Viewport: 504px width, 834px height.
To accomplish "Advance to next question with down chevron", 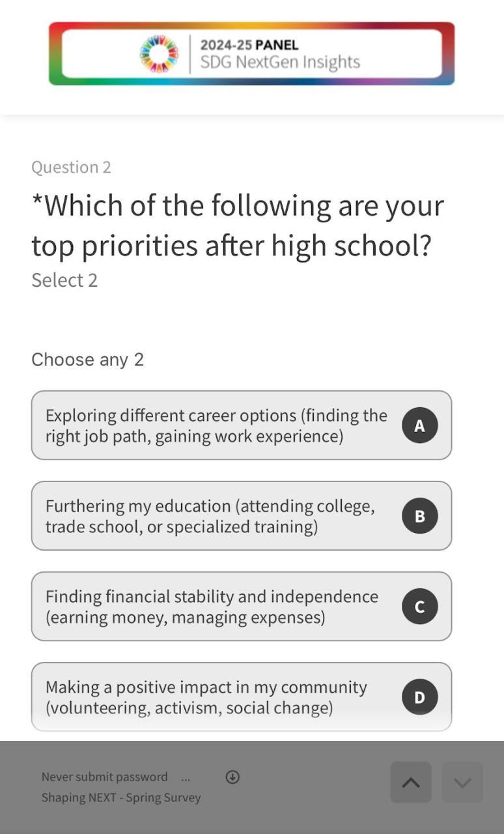I will coord(462,783).
